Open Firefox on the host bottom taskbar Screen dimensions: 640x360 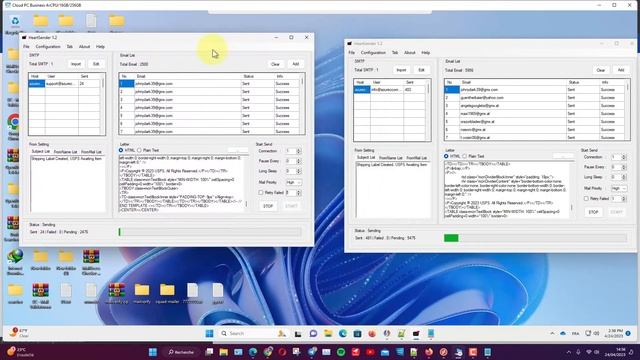point(429,352)
